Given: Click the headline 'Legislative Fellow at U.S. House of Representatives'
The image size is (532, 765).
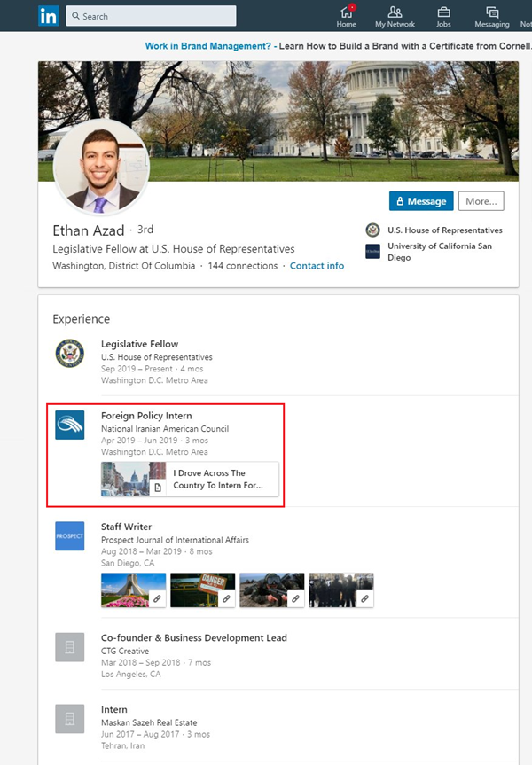Looking at the screenshot, I should point(174,249).
